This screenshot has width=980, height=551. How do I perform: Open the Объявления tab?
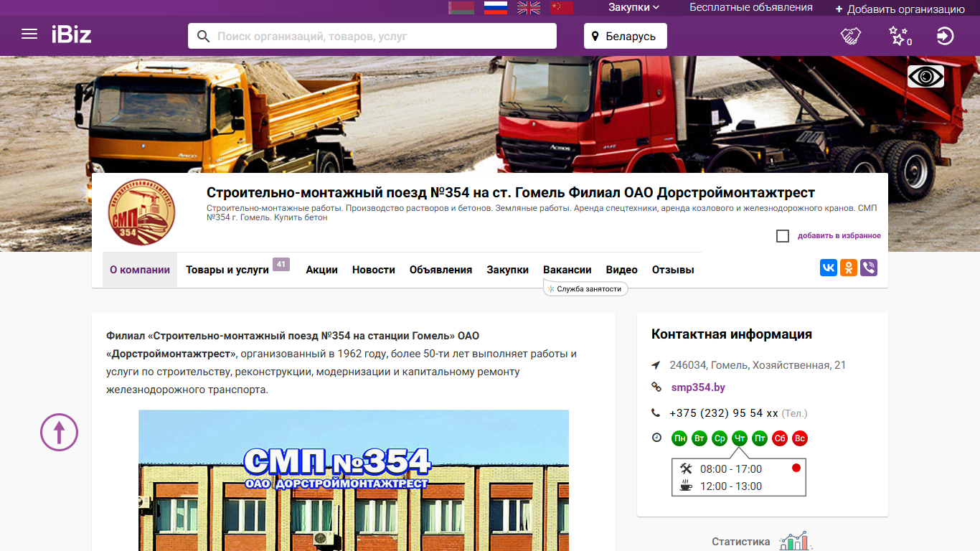tap(441, 270)
